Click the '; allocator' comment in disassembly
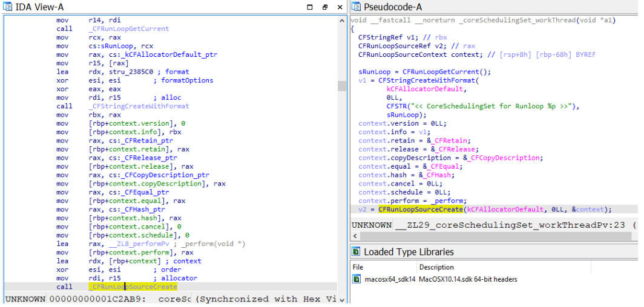The width and height of the screenshot is (644, 307). pyautogui.click(x=175, y=279)
